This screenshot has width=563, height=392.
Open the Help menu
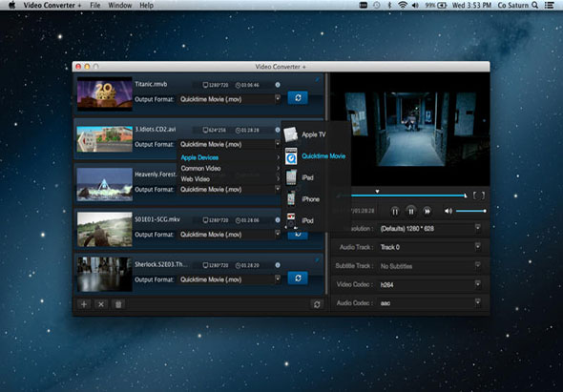(x=147, y=5)
